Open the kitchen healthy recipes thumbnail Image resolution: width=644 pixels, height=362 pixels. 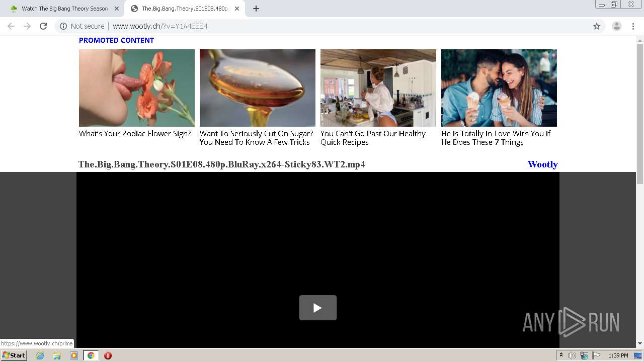[378, 88]
